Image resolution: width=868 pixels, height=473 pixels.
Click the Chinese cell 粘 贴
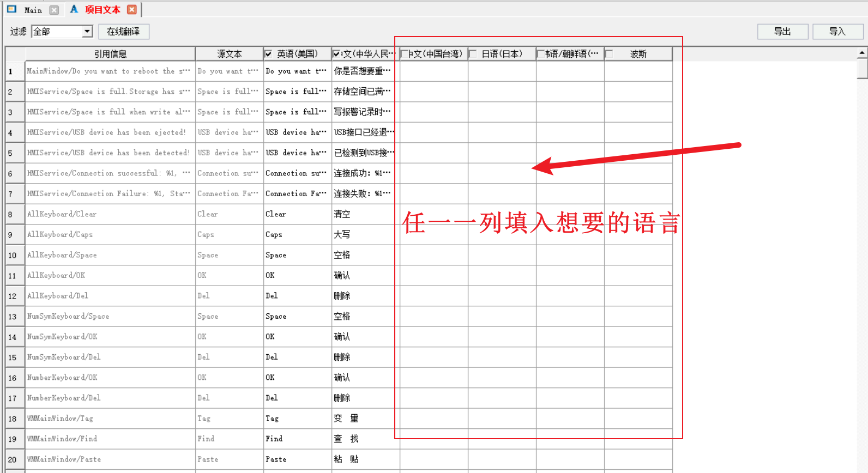pyautogui.click(x=365, y=459)
